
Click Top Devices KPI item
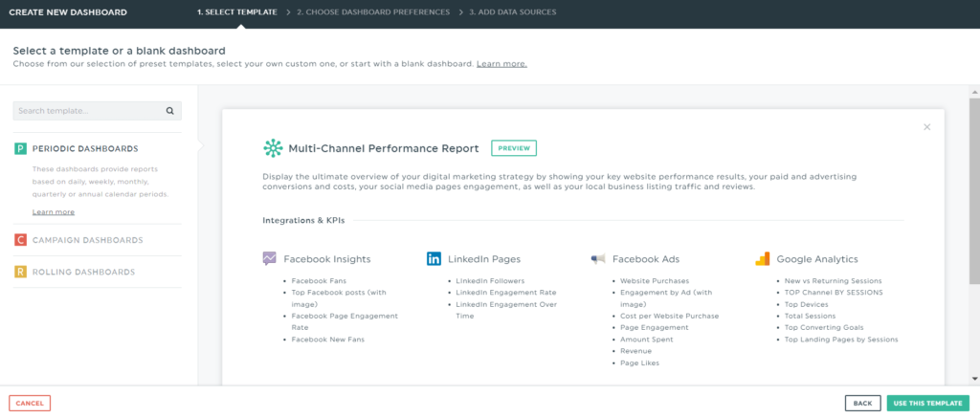[x=806, y=304]
